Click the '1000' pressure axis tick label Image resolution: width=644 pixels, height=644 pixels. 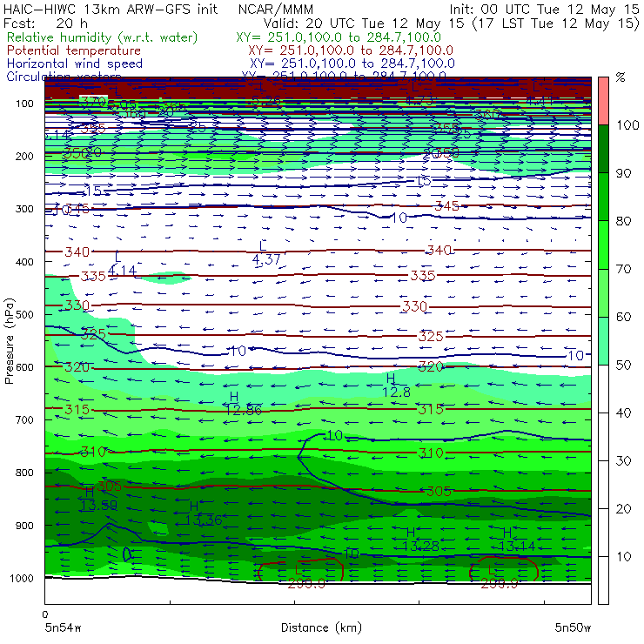point(21,578)
